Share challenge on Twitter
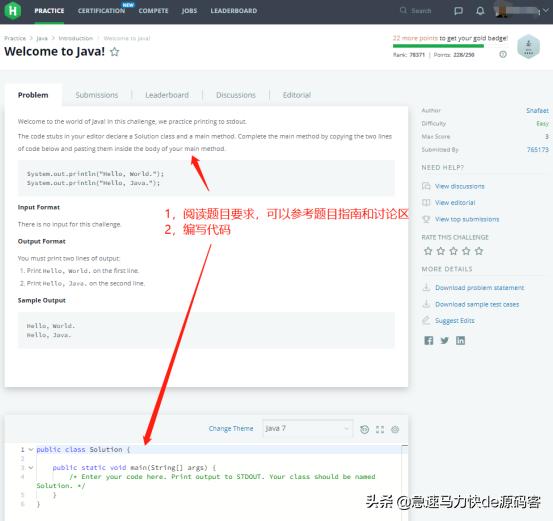This screenshot has height=521, width=553. [x=444, y=340]
